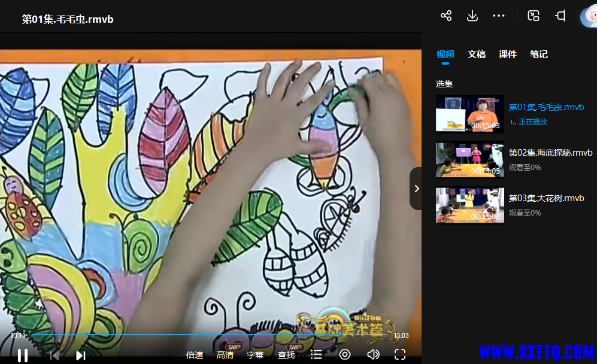Open the 字幕 subtitle options
Screen dimensions: 597x364
click(255, 355)
